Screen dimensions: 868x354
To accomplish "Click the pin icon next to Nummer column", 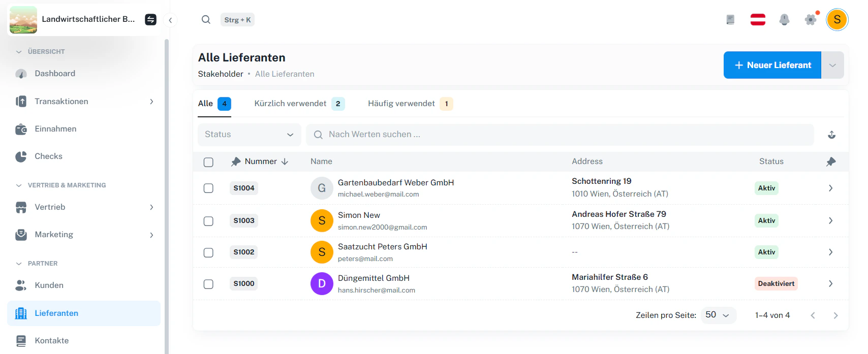I will [236, 162].
